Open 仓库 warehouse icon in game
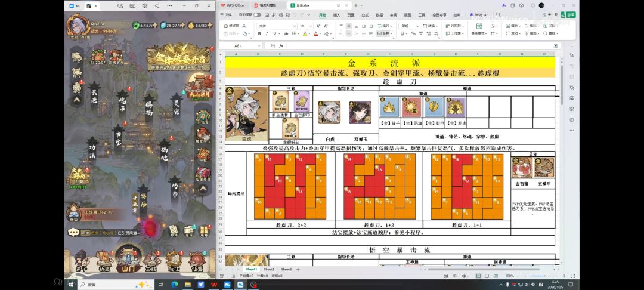The width and height of the screenshot is (644, 290). pyautogui.click(x=188, y=231)
